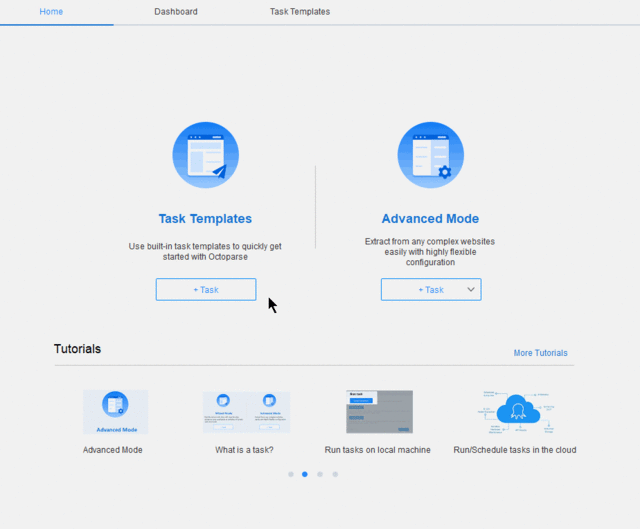640x529 pixels.
Task: Click the 'Advanced Mode' tutorial caption
Action: [x=113, y=450]
